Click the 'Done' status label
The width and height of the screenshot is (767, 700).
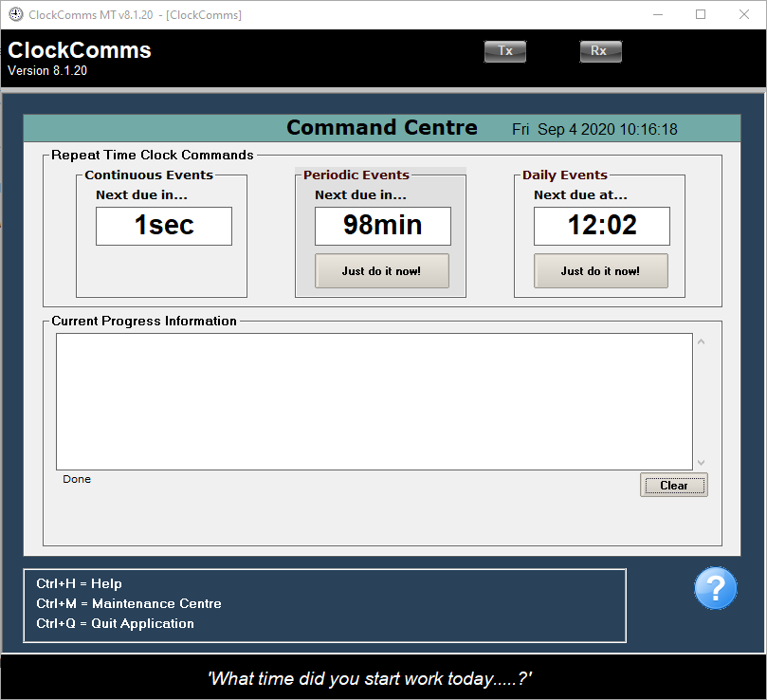[77, 479]
